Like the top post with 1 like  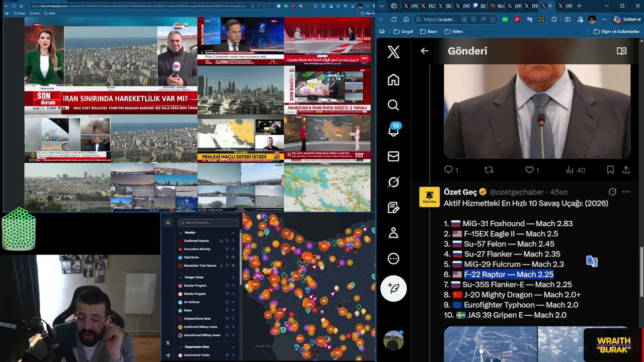tap(532, 170)
